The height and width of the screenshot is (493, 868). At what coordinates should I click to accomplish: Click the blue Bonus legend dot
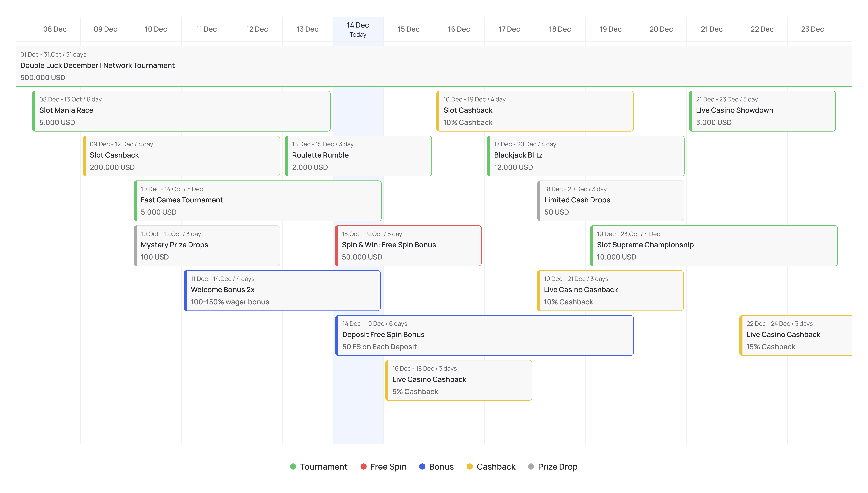point(422,467)
